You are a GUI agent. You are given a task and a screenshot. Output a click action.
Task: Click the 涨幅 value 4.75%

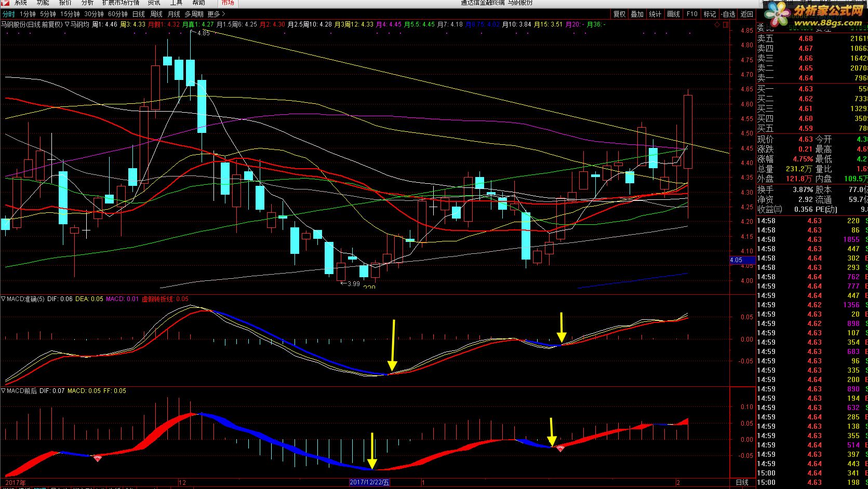pyautogui.click(x=803, y=159)
